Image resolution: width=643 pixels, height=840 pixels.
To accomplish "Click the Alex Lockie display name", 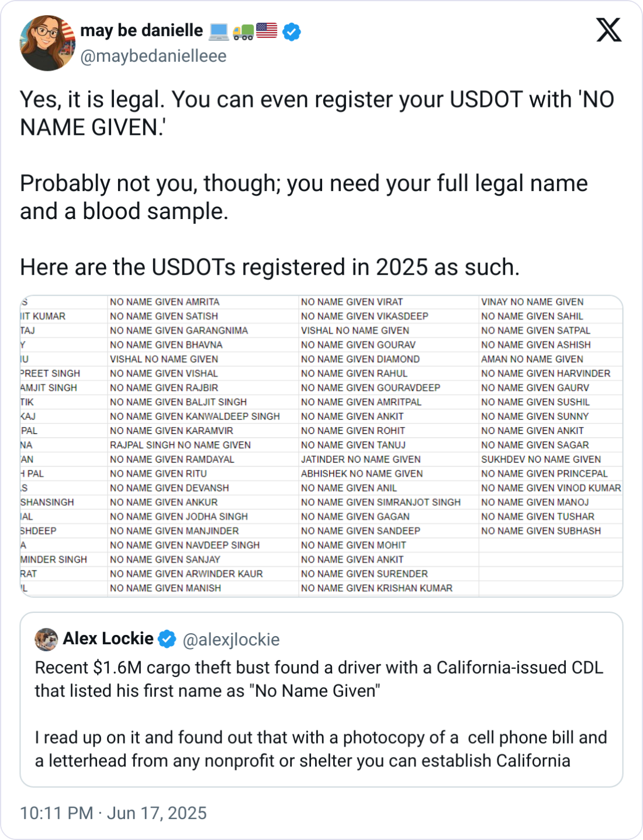I will point(108,638).
